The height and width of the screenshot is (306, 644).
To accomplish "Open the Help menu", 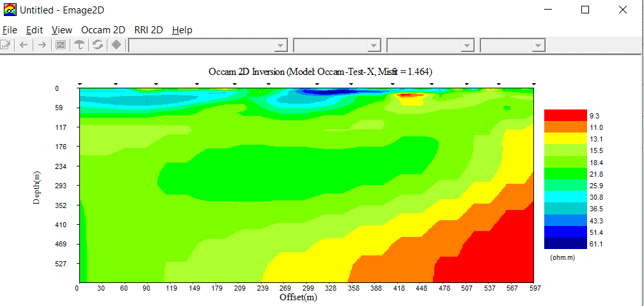I will tap(182, 30).
